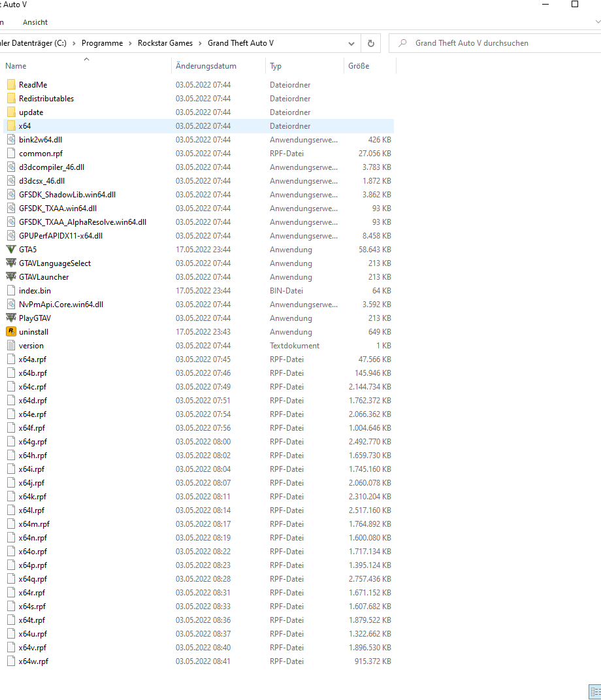This screenshot has width=601, height=700.
Task: Click the GFSDK_TXAA_AlphaResolve.win64.dll file name
Action: coord(82,222)
